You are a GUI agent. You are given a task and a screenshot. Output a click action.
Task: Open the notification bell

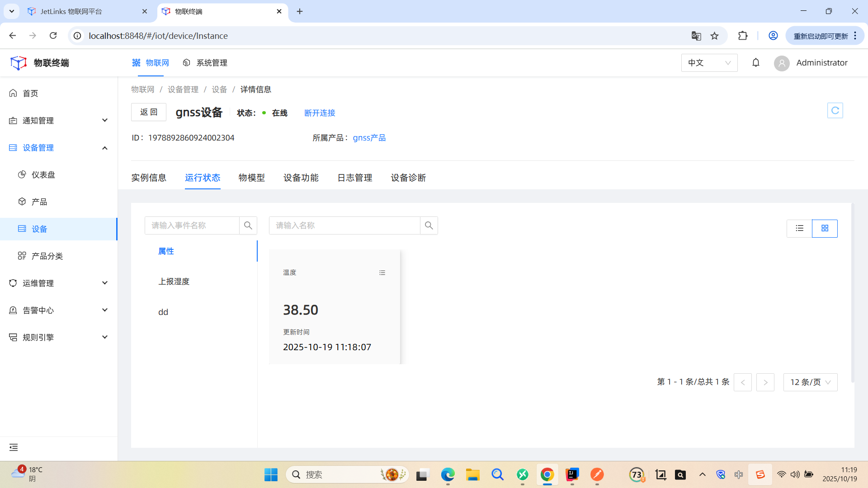coord(755,63)
